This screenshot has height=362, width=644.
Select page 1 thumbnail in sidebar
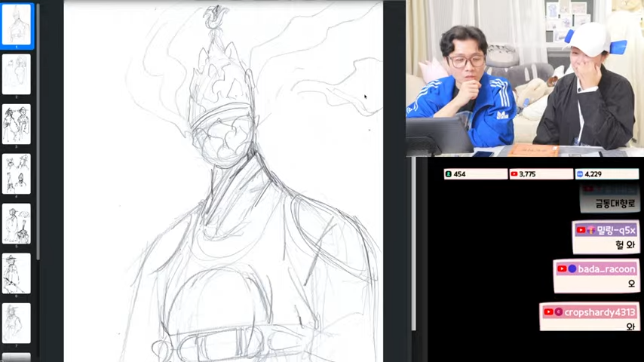[x=17, y=25]
